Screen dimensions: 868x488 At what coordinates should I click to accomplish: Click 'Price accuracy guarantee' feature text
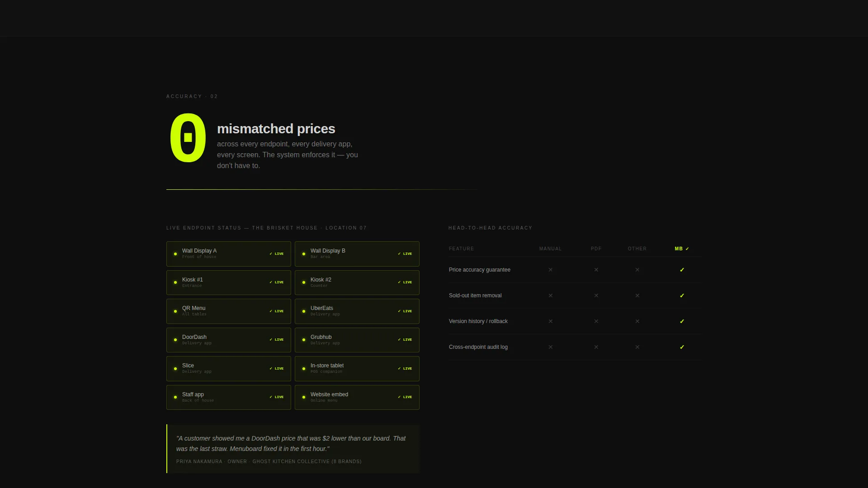[480, 270]
